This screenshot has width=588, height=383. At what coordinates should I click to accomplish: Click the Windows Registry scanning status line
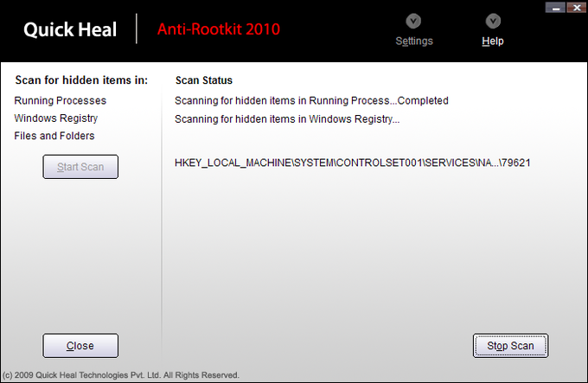tap(287, 119)
